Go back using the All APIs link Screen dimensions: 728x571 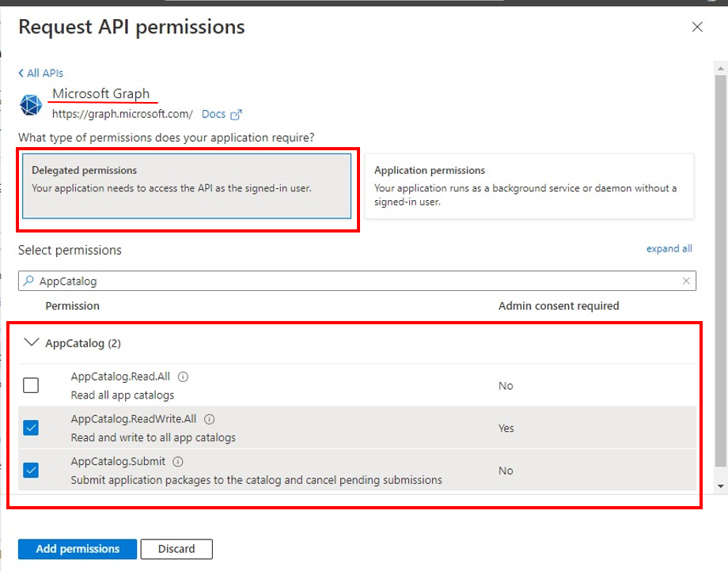tap(40, 73)
